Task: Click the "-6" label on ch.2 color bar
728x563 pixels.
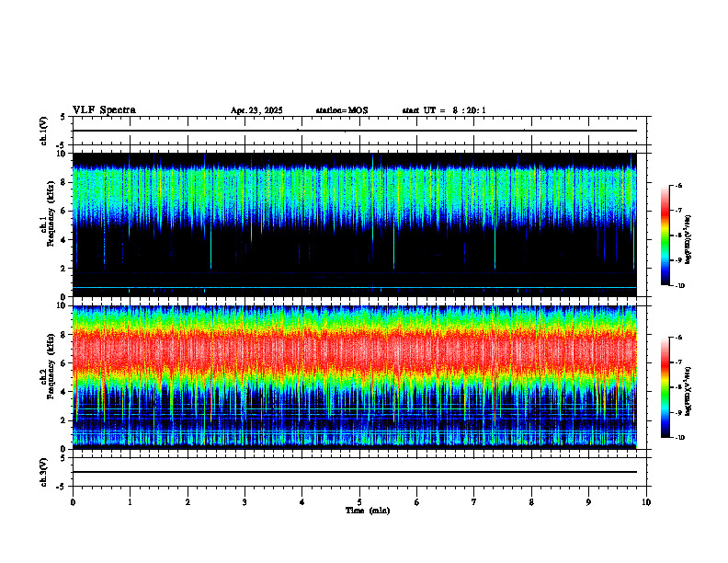Action: pyautogui.click(x=678, y=338)
